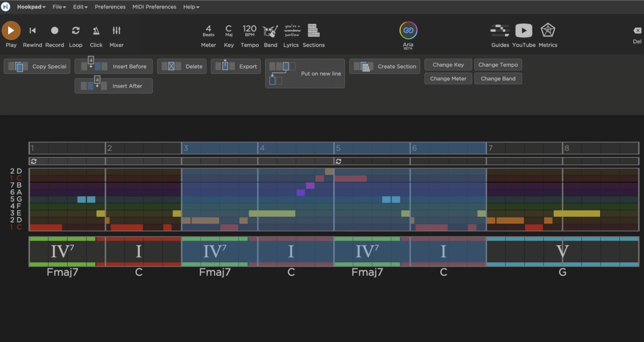The width and height of the screenshot is (644, 342).
Task: Click the Delete measures button
Action: click(182, 66)
